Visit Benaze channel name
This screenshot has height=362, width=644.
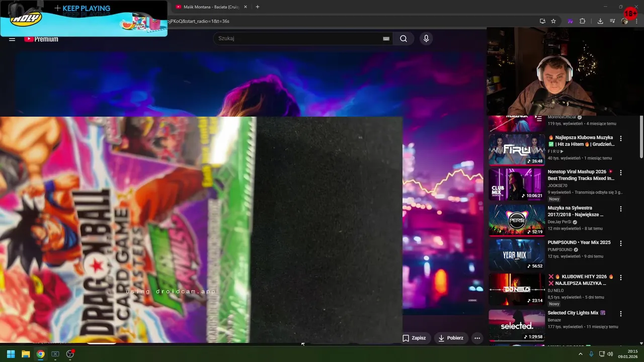(554, 320)
